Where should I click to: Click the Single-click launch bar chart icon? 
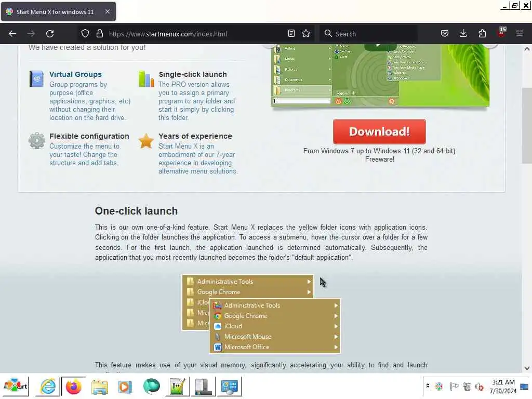tap(146, 79)
